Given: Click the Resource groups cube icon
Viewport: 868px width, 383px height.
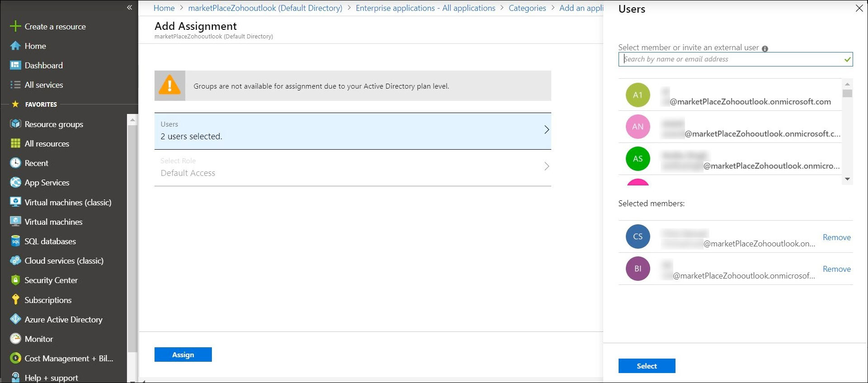Looking at the screenshot, I should (x=15, y=124).
